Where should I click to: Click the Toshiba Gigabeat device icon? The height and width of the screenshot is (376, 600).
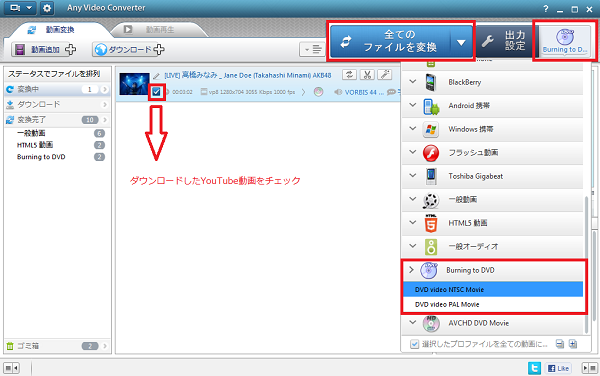click(x=431, y=176)
